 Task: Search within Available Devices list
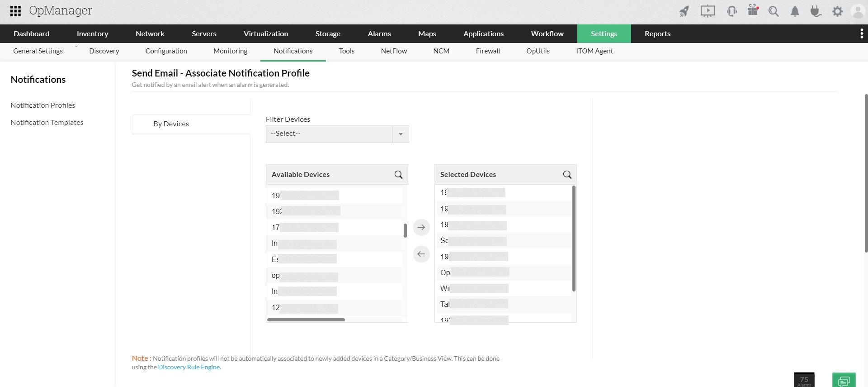(398, 175)
